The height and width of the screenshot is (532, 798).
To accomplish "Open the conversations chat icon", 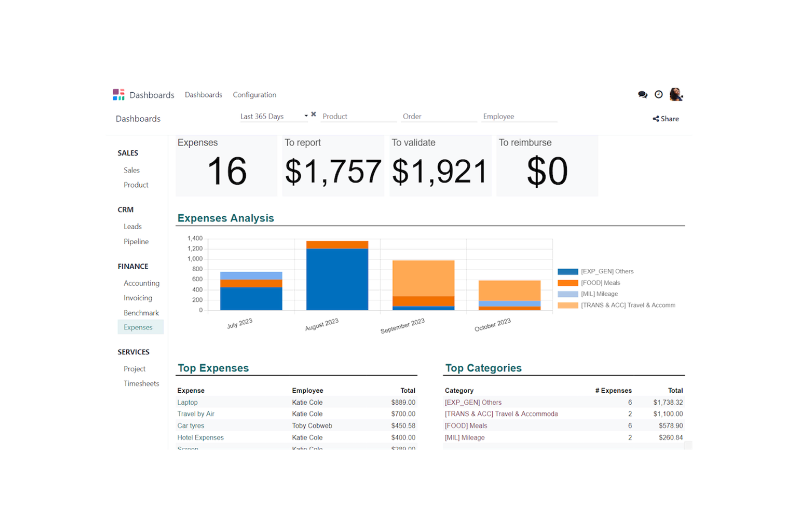I will 642,95.
